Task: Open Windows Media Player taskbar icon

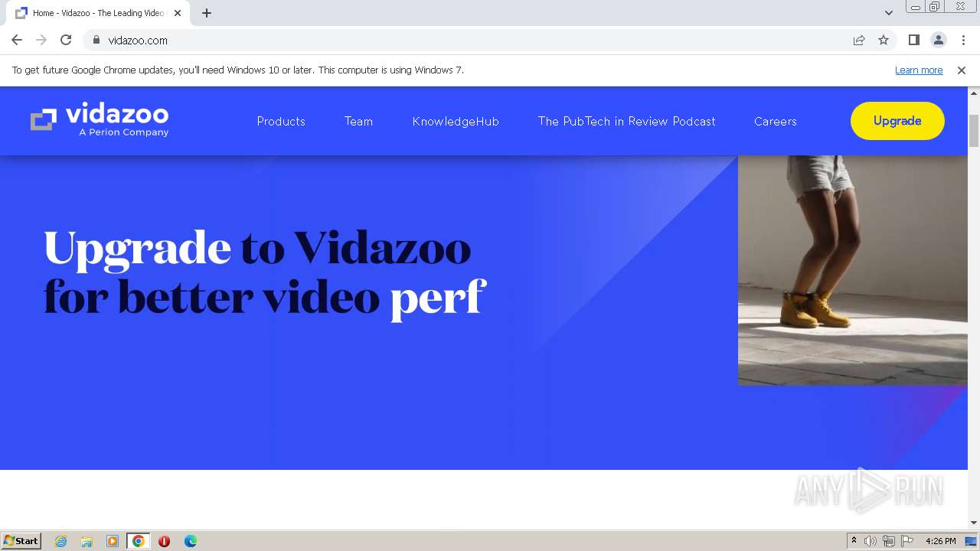Action: coord(113,541)
